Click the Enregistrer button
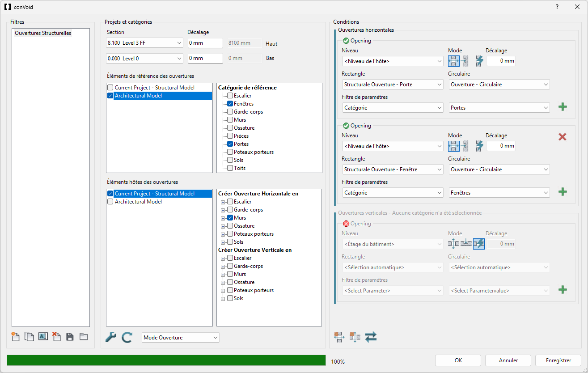This screenshot has height=373, width=588. [558, 360]
